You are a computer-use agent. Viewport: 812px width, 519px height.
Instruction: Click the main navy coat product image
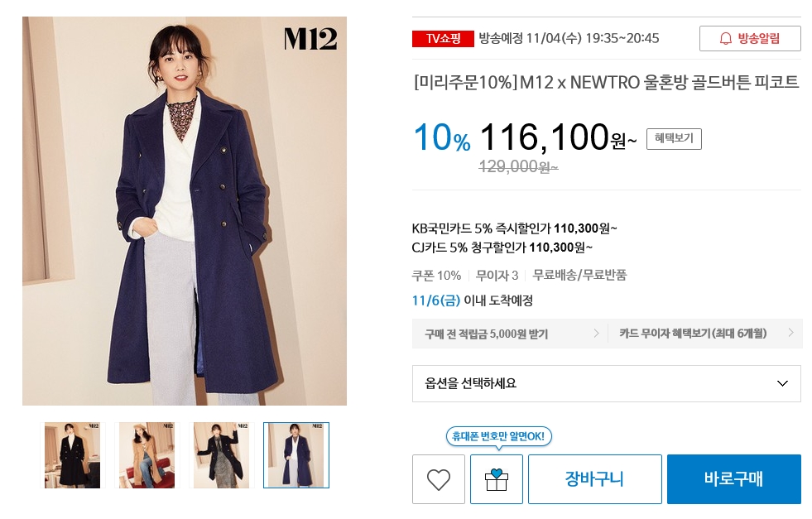(185, 211)
